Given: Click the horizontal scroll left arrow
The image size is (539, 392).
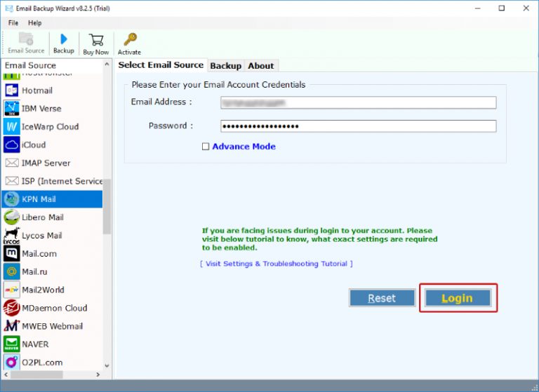Looking at the screenshot, I should tap(6, 374).
